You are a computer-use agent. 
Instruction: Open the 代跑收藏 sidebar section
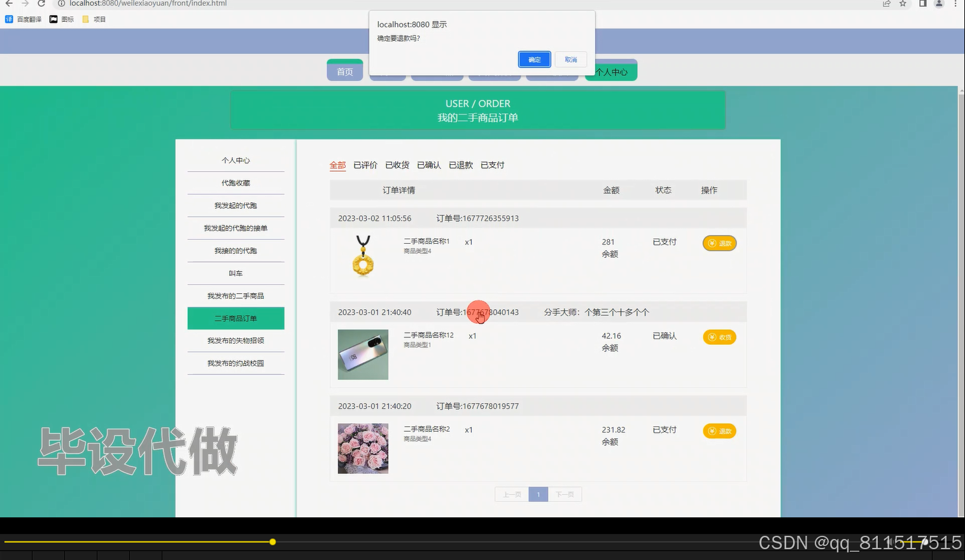point(236,183)
